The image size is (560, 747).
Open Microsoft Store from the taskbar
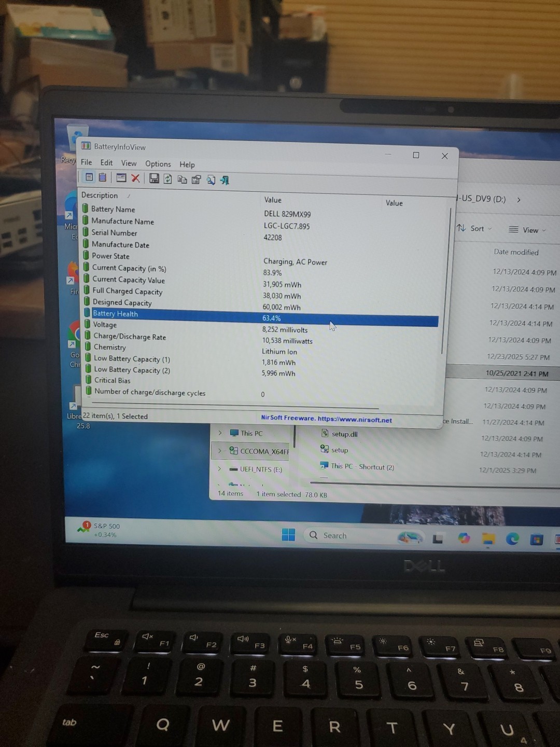[537, 539]
